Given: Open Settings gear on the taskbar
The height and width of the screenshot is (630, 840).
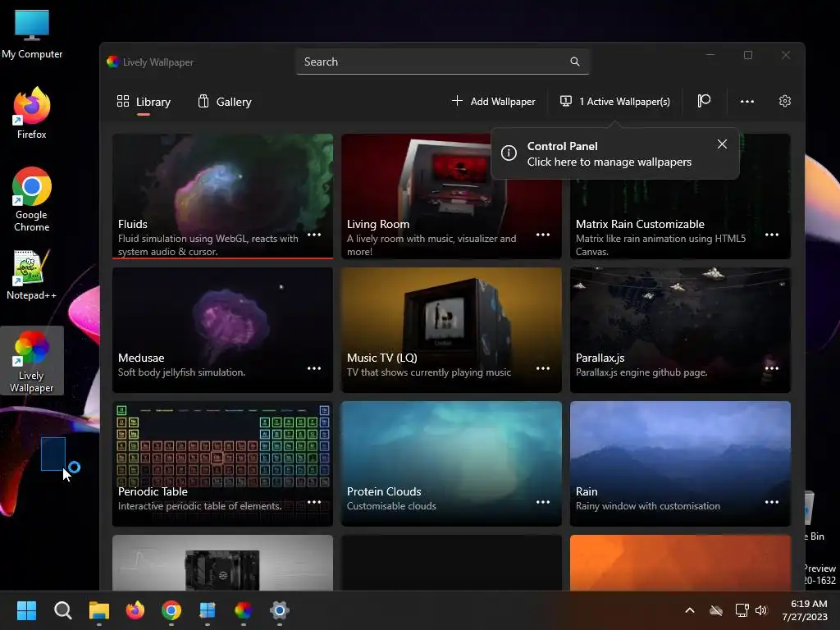Looking at the screenshot, I should (x=280, y=610).
